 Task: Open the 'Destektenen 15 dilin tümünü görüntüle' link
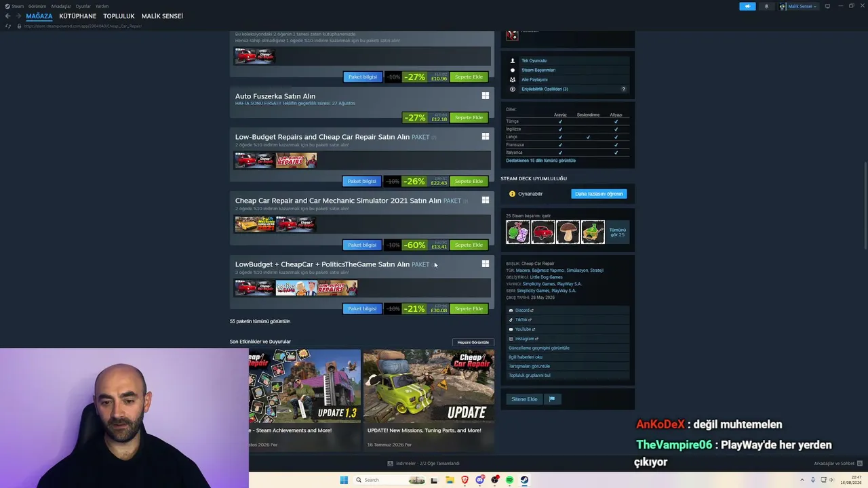pyautogui.click(x=540, y=161)
